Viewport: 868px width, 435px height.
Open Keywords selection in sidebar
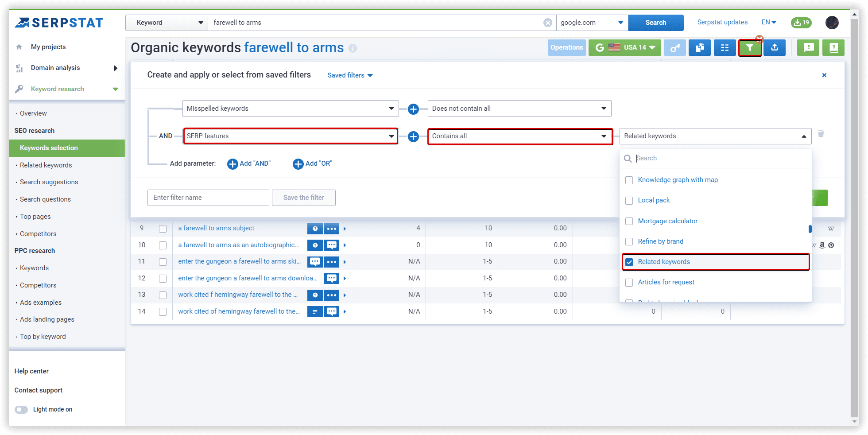click(x=67, y=148)
